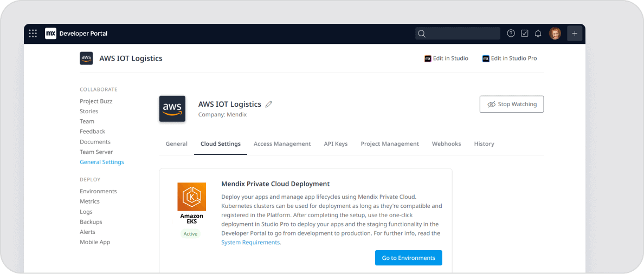Click Mendix Private Cloud Deployment heading
The image size is (644, 274).
[x=275, y=184]
